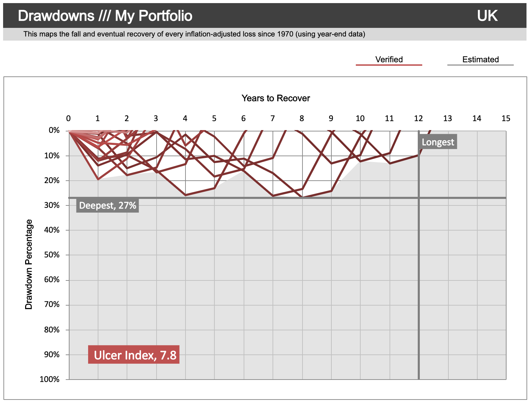This screenshot has width=532, height=404.
Task: Click the 80% drawdown axis label
Action: pos(52,330)
